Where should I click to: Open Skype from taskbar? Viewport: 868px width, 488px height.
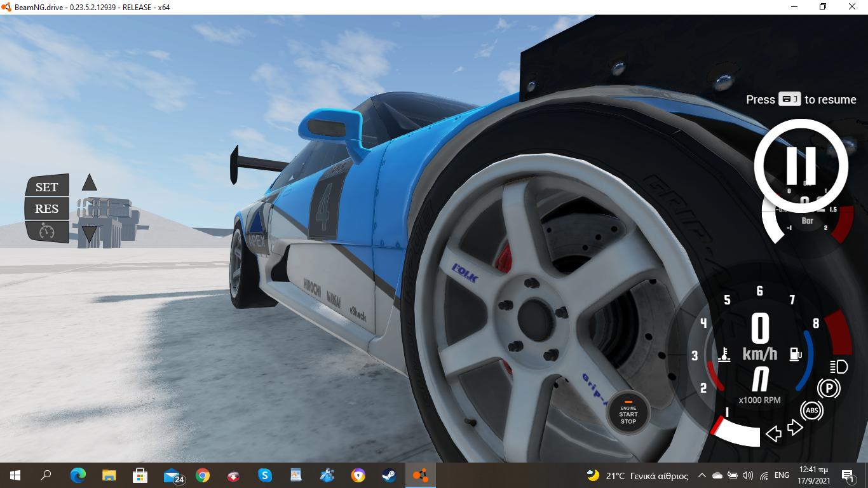(x=265, y=475)
